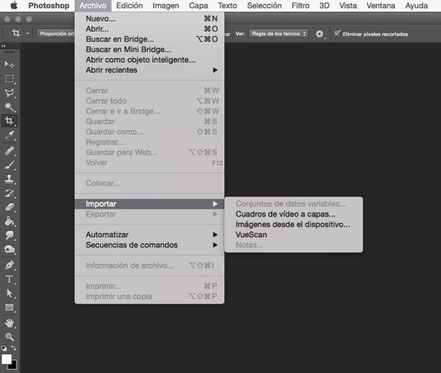441x373 pixels.
Task: Select the Rectangular Marquee tool
Action: 9,79
